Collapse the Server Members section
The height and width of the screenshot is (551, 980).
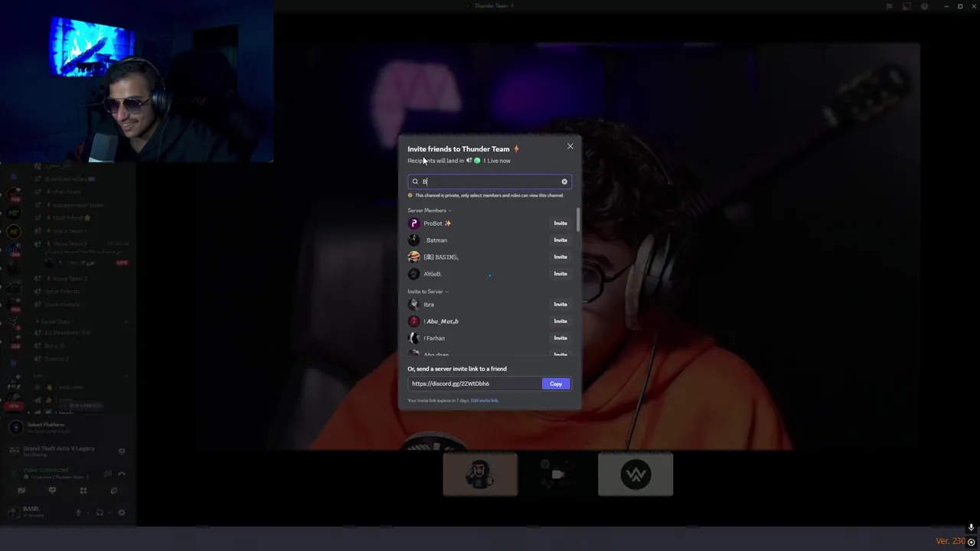tap(430, 210)
